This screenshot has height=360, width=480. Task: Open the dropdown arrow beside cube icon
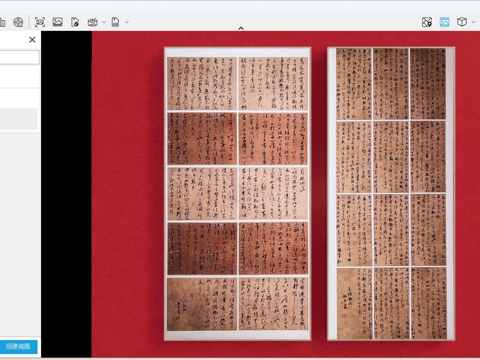[x=473, y=22]
